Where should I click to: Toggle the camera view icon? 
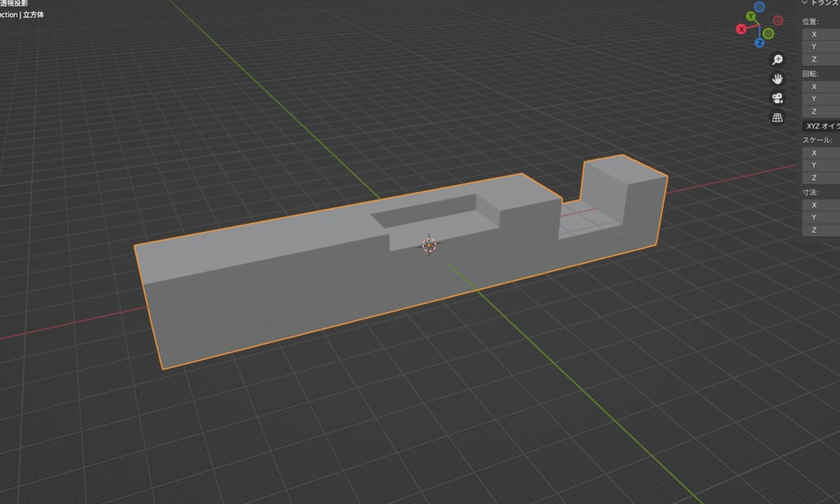click(778, 98)
